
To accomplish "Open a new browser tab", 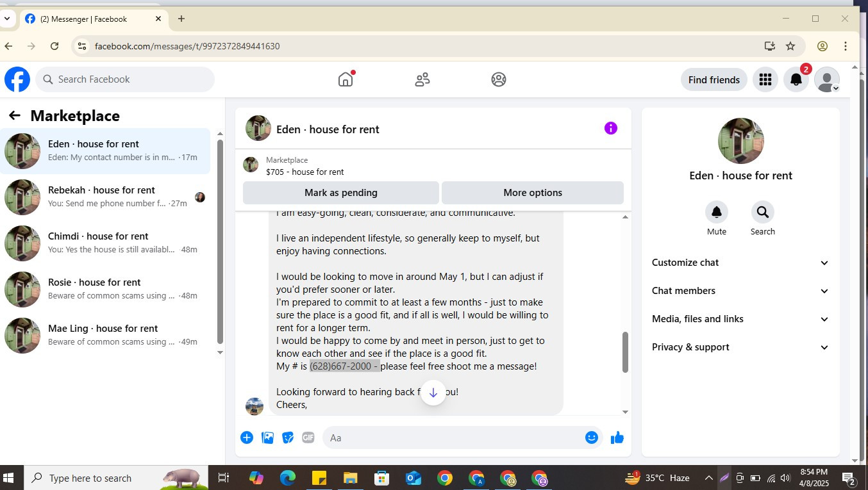I will [x=181, y=19].
